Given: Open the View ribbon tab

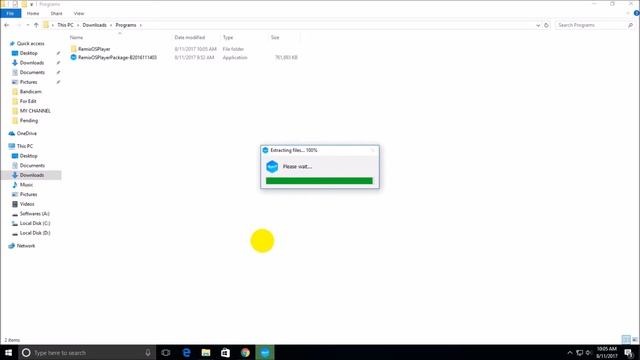Looking at the screenshot, I should click(79, 13).
